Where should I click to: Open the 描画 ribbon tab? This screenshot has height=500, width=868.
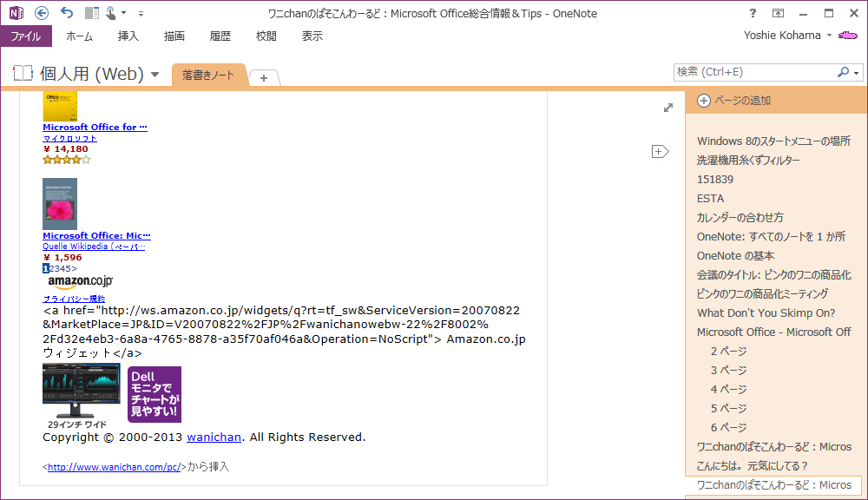pyautogui.click(x=174, y=36)
